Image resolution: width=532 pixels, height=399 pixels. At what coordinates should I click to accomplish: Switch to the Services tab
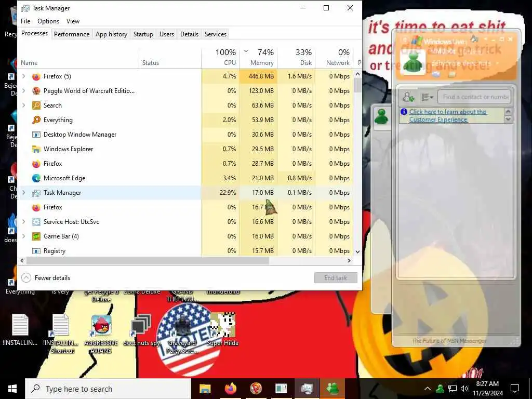point(216,34)
